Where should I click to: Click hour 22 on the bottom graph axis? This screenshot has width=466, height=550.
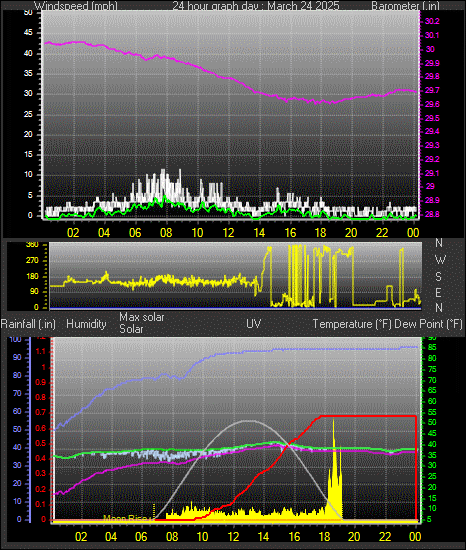pyautogui.click(x=385, y=536)
